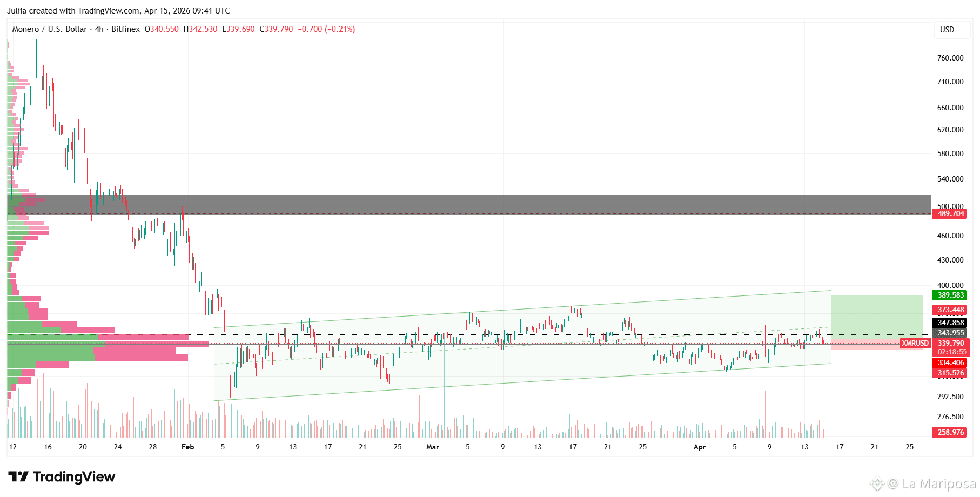
Task: Click the gray 343.955 price label
Action: (950, 333)
